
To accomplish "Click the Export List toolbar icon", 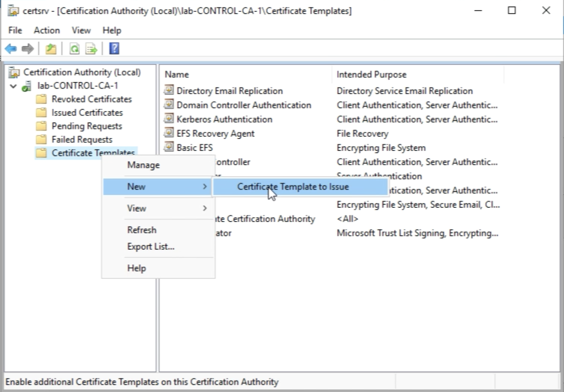I will 92,49.
